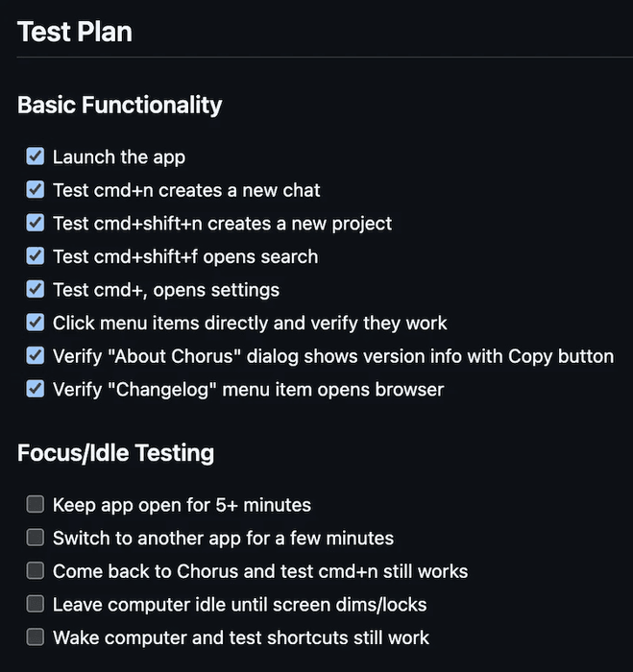Image resolution: width=633 pixels, height=672 pixels.
Task: Click the 'Focus/Idle Testing' section heading
Action: (115, 453)
